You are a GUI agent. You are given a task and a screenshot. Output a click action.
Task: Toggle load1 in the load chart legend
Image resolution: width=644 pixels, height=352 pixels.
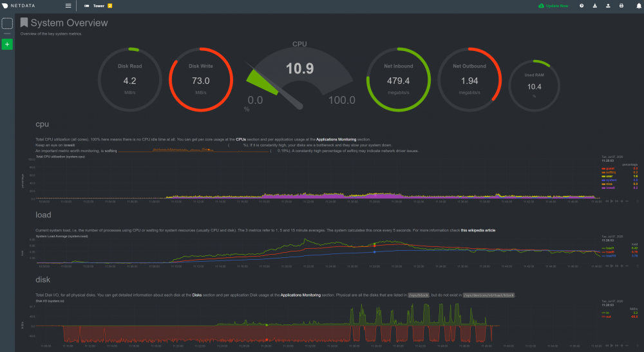[608, 248]
